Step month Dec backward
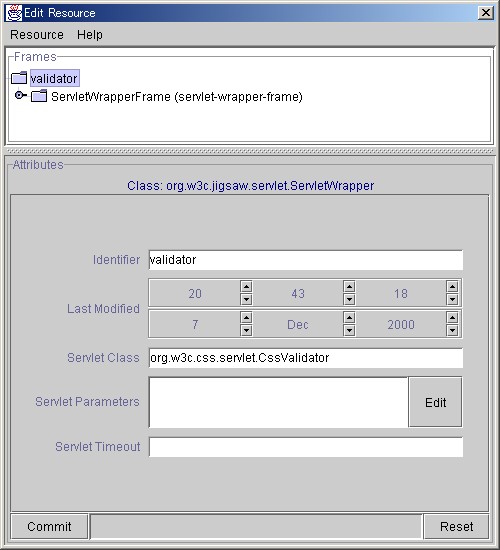Viewport: 500px width, 550px height. 349,330
